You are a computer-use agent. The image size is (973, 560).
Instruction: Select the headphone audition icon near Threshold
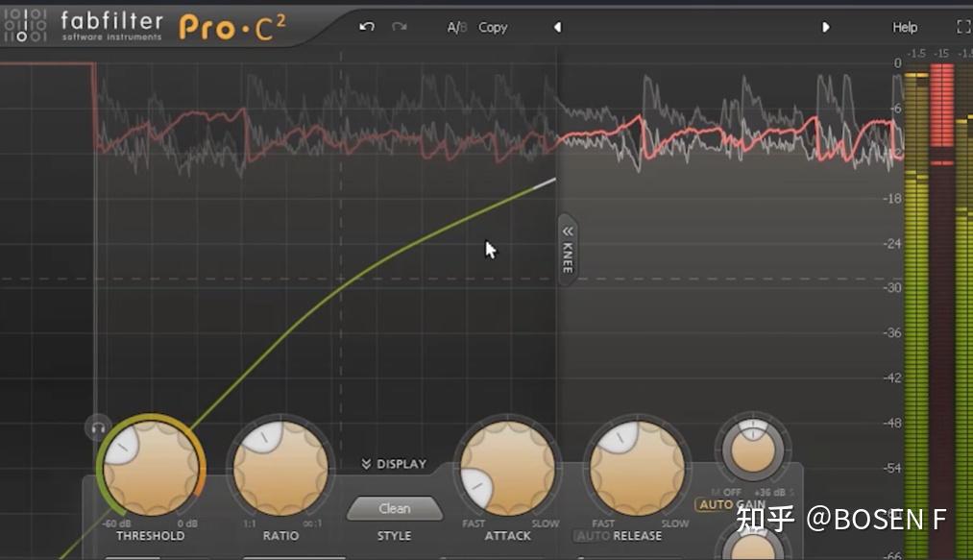point(97,427)
